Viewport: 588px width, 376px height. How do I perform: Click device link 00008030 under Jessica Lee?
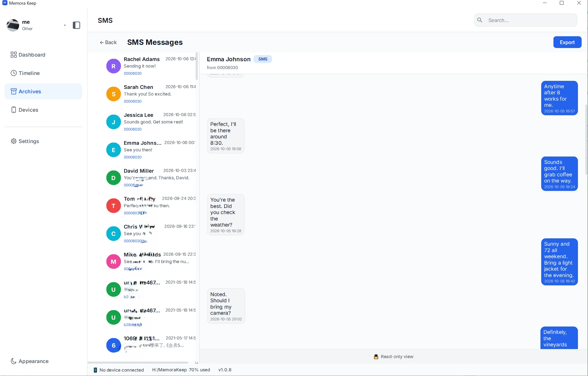point(133,129)
